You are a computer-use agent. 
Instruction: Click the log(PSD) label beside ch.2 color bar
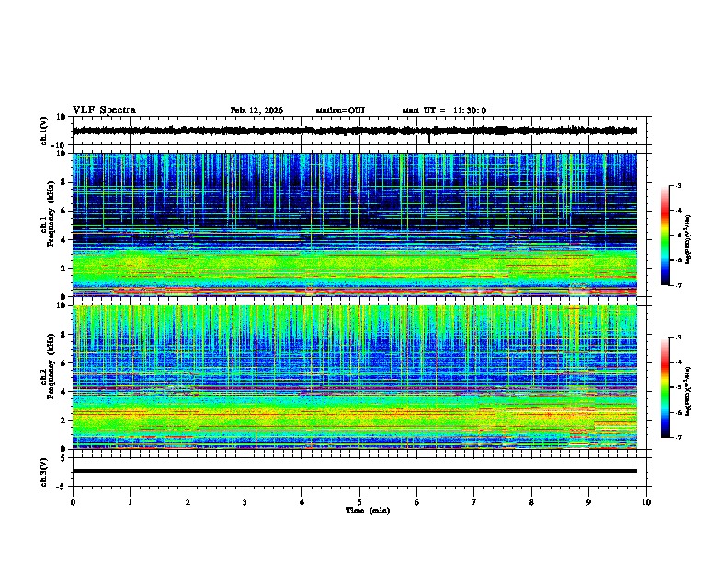pos(688,391)
